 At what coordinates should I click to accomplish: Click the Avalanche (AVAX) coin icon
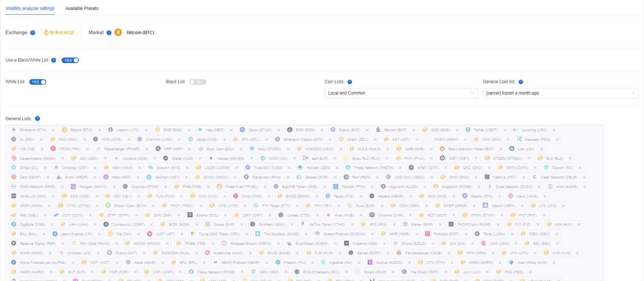(x=207, y=253)
